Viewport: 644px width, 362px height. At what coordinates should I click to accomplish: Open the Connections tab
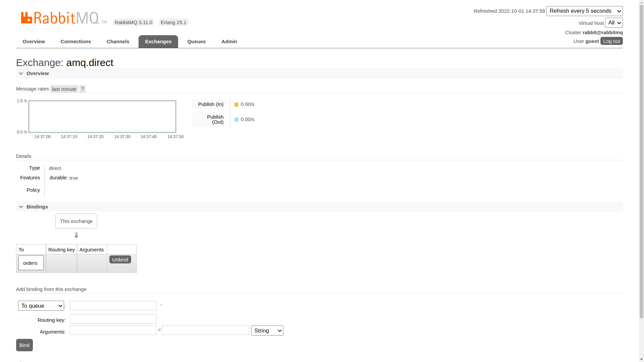click(75, 42)
